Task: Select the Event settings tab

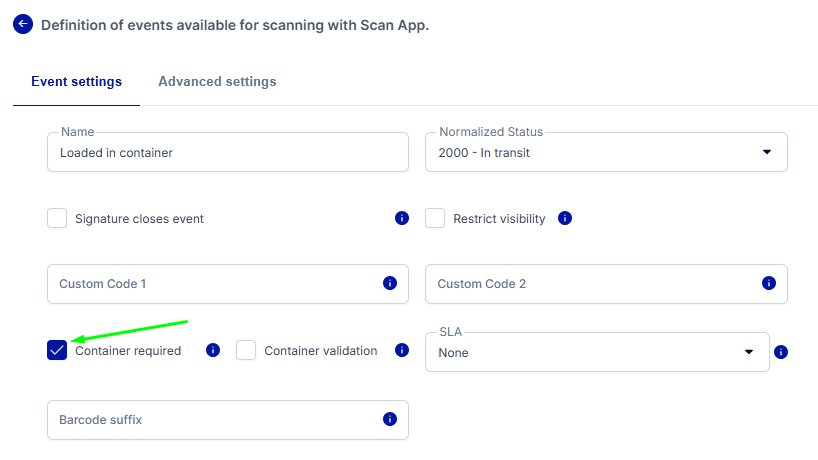Action: [x=76, y=82]
